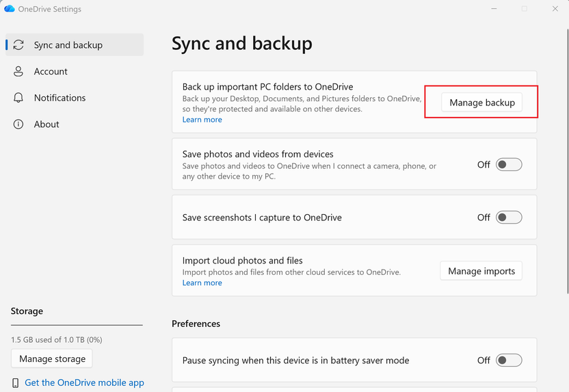The width and height of the screenshot is (569, 392).
Task: Click the 'Preferences' section heading
Action: click(x=196, y=324)
